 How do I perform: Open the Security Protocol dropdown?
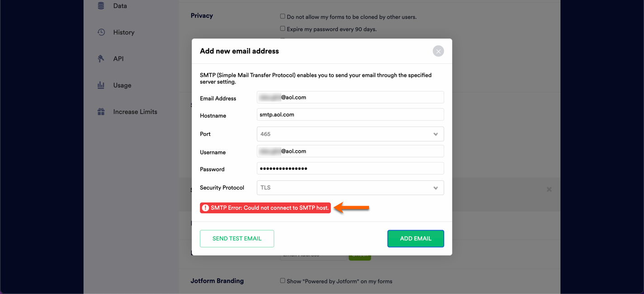pyautogui.click(x=350, y=188)
